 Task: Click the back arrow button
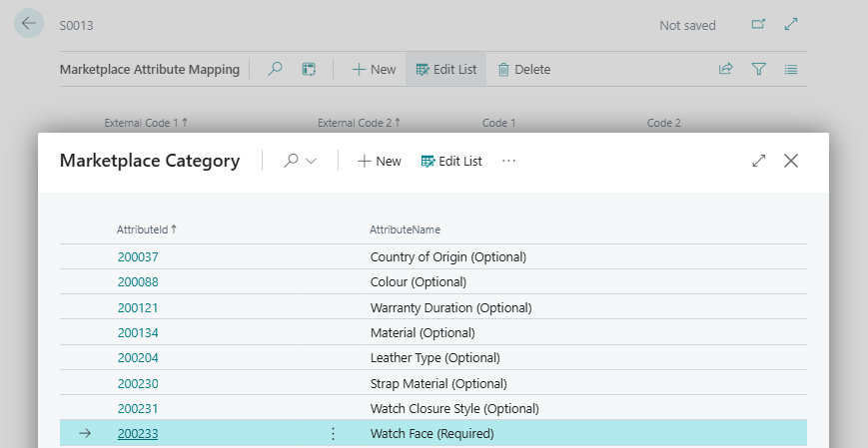click(28, 24)
